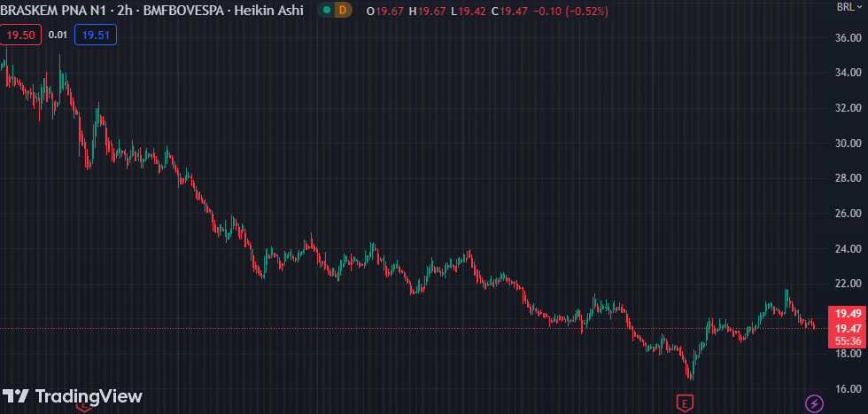Screen dimensions: 868x414
Task: Click the 34.00 price scale label
Action: (849, 73)
